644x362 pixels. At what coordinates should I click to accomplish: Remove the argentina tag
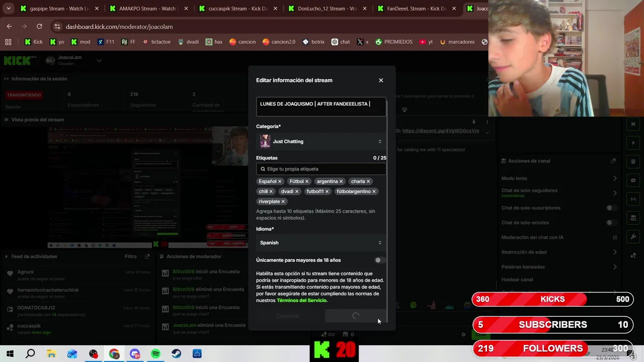(x=341, y=182)
